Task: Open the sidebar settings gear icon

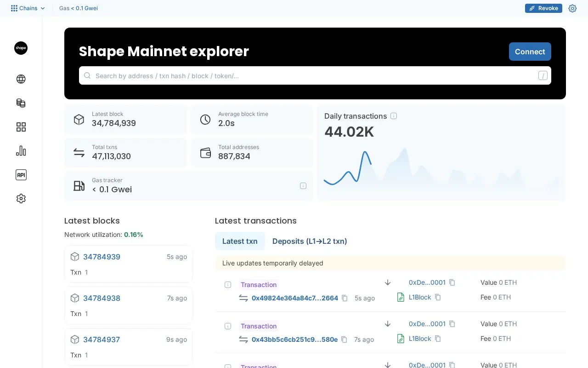Action: [21, 199]
